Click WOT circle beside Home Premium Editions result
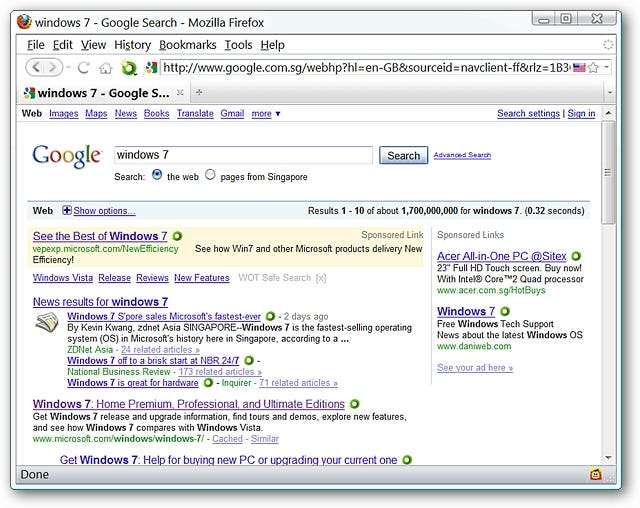This screenshot has width=640, height=508. [354, 404]
